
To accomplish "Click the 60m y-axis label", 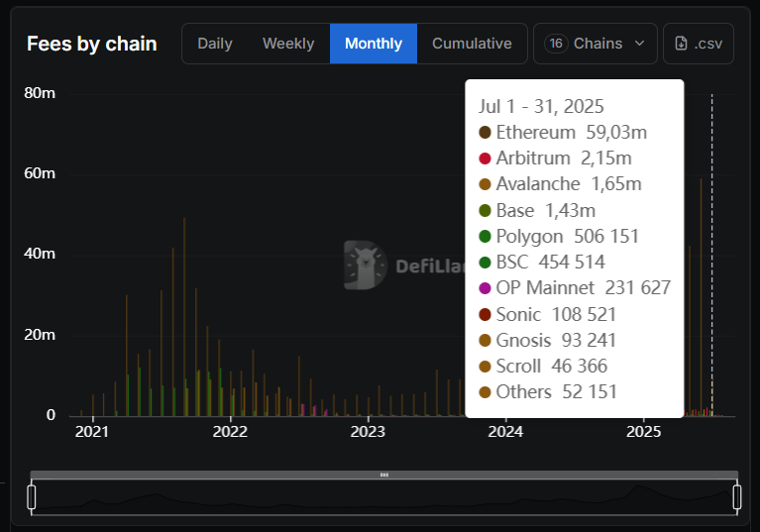I will [40, 173].
